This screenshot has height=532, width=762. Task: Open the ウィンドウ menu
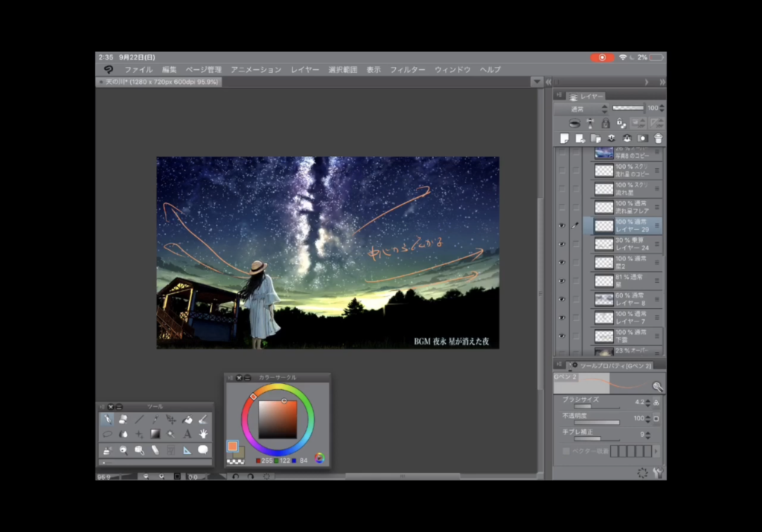pyautogui.click(x=452, y=70)
